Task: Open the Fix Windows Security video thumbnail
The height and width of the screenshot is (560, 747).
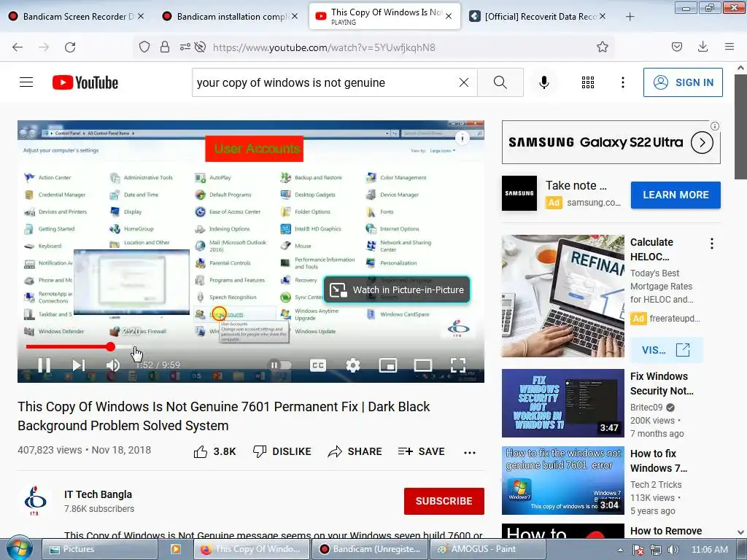Action: point(562,402)
